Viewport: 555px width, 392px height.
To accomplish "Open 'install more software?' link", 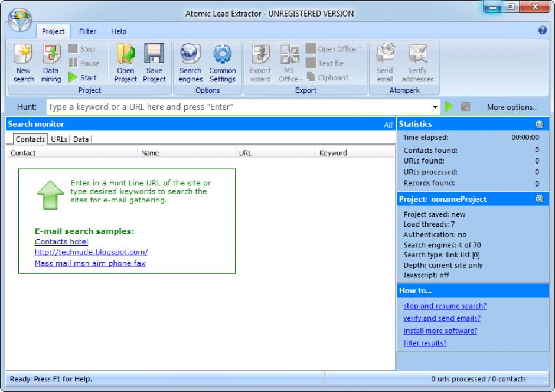I will click(440, 331).
